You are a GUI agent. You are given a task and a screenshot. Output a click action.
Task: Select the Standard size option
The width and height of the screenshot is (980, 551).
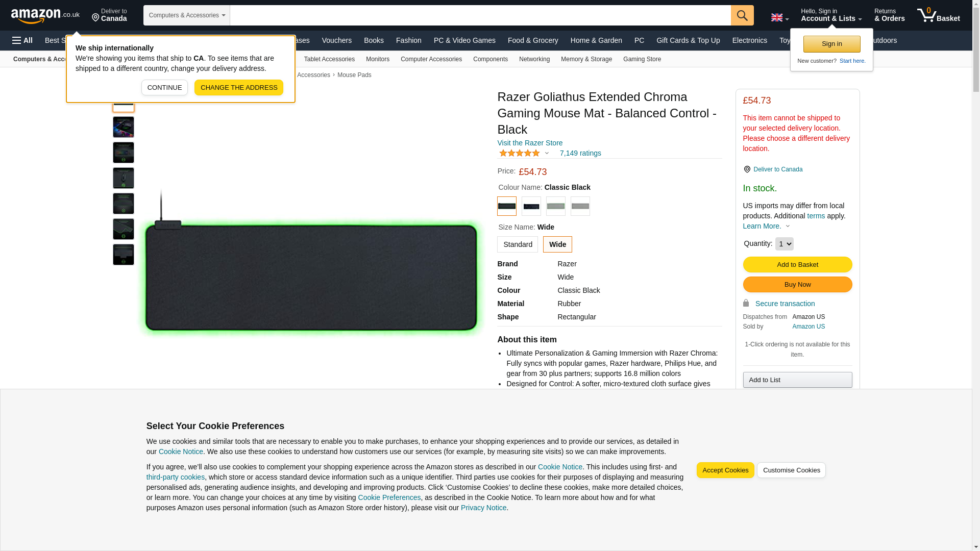tap(518, 244)
